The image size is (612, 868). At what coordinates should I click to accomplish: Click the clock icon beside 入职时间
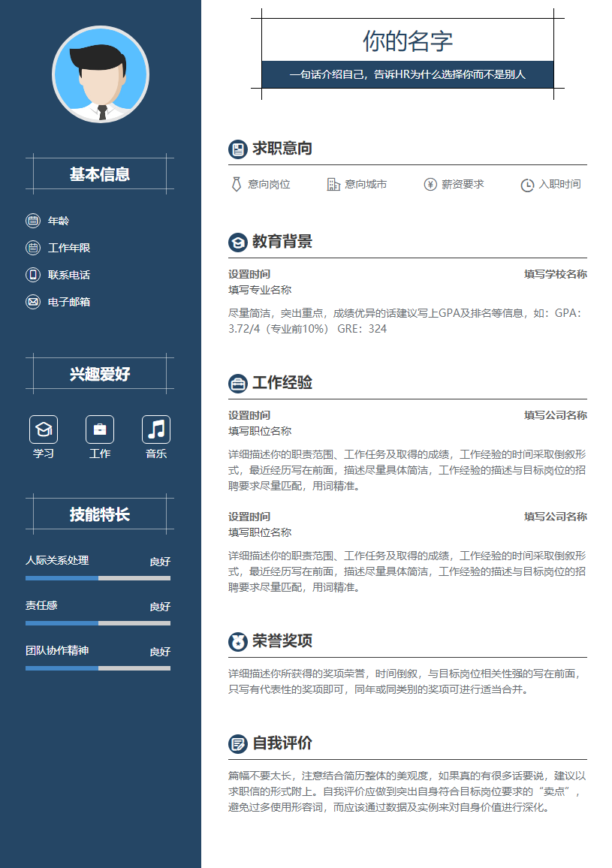(527, 185)
